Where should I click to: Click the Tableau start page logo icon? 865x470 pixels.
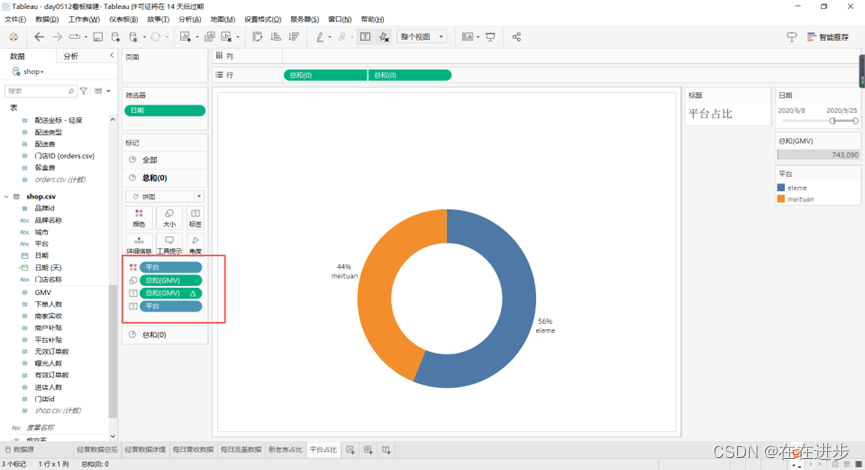pyautogui.click(x=13, y=37)
